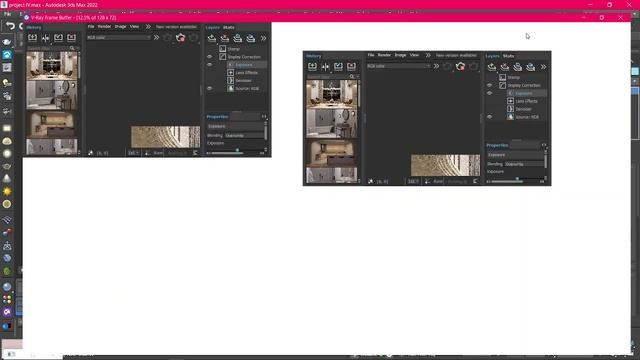The height and width of the screenshot is (360, 640).
Task: Click Properties panel expand icon in left VFB
Action: [264, 117]
